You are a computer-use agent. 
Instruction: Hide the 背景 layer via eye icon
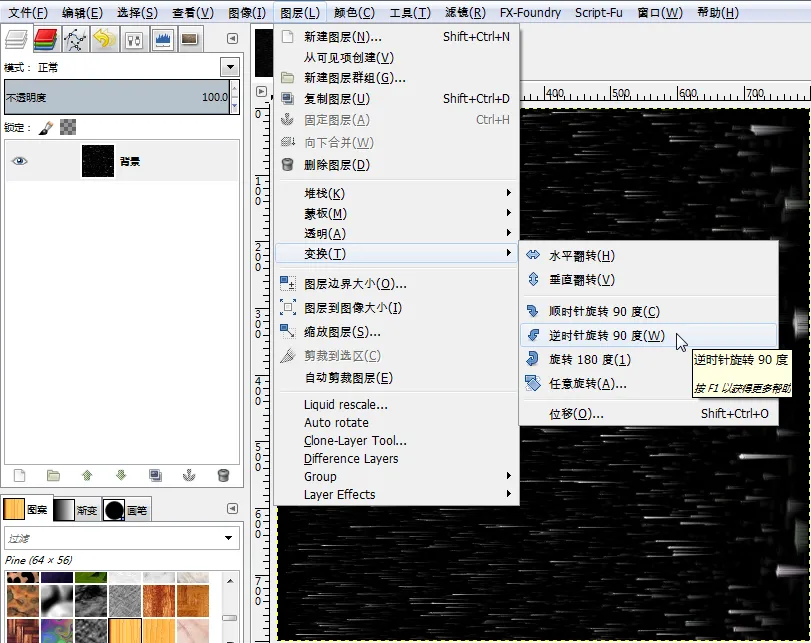(x=20, y=161)
